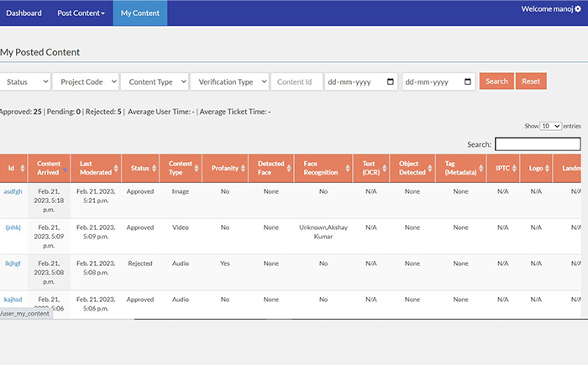
Task: Click the Search filter button
Action: 496,81
